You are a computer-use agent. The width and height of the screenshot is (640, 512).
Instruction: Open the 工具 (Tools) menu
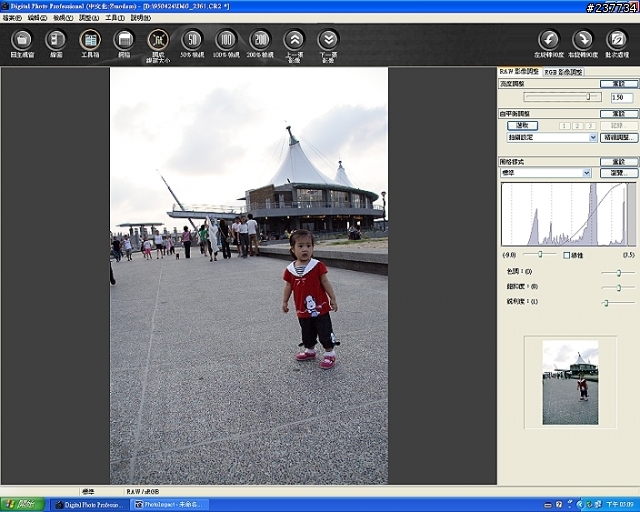pos(115,18)
